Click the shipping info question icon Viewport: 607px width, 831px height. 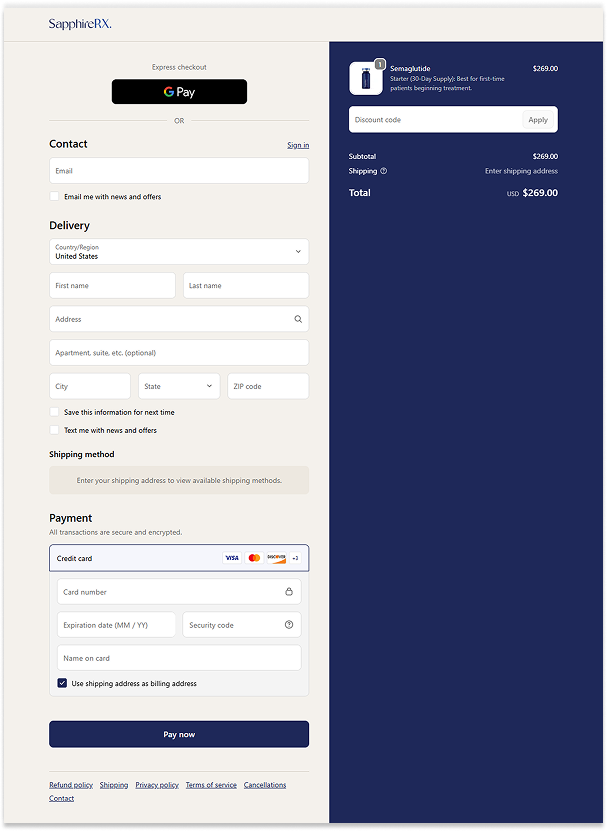(x=384, y=171)
